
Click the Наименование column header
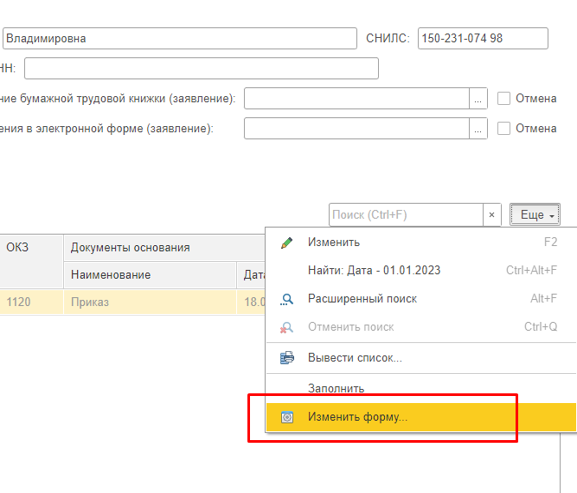click(149, 275)
